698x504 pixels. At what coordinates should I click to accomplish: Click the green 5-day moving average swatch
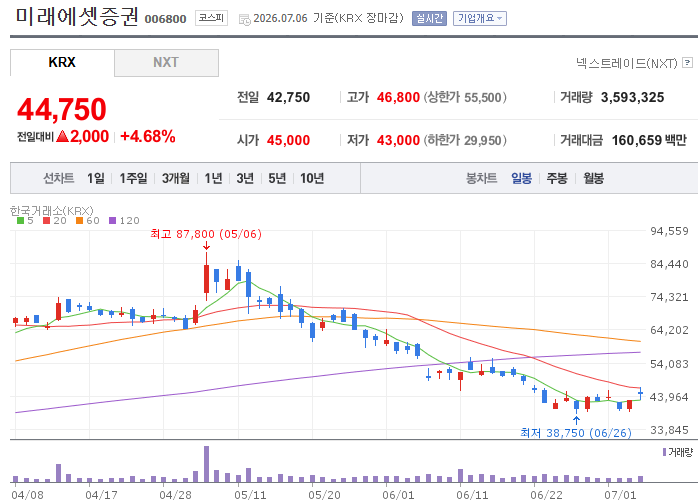(x=20, y=220)
